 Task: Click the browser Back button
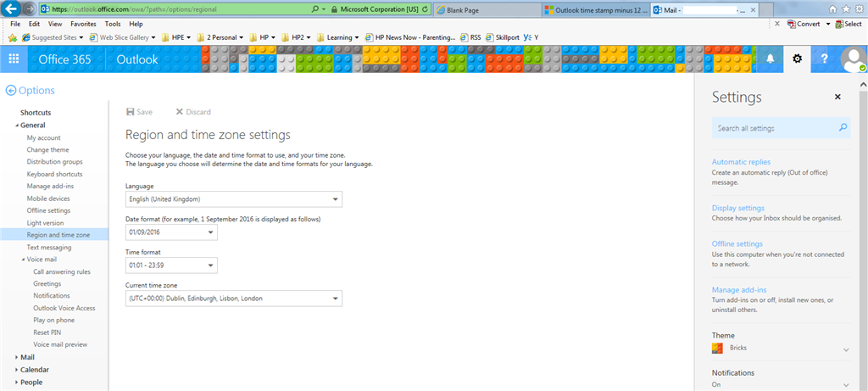(x=11, y=9)
